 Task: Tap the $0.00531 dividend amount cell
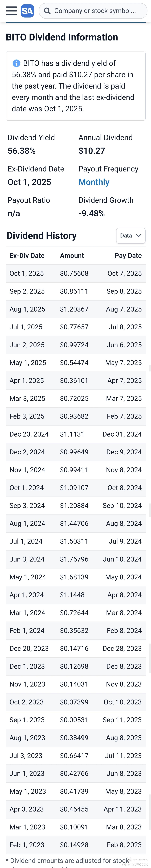tap(74, 720)
